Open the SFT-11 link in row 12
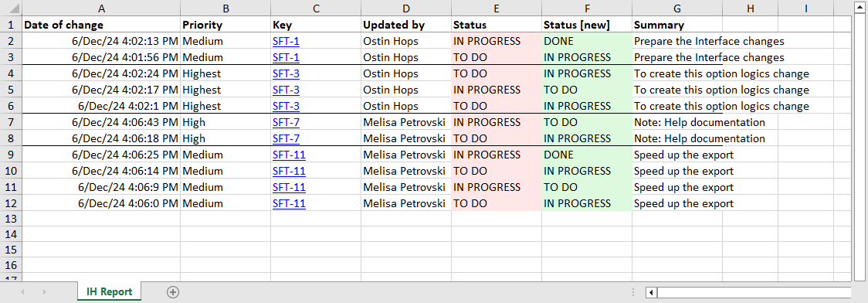Image resolution: width=868 pixels, height=303 pixels. click(289, 203)
